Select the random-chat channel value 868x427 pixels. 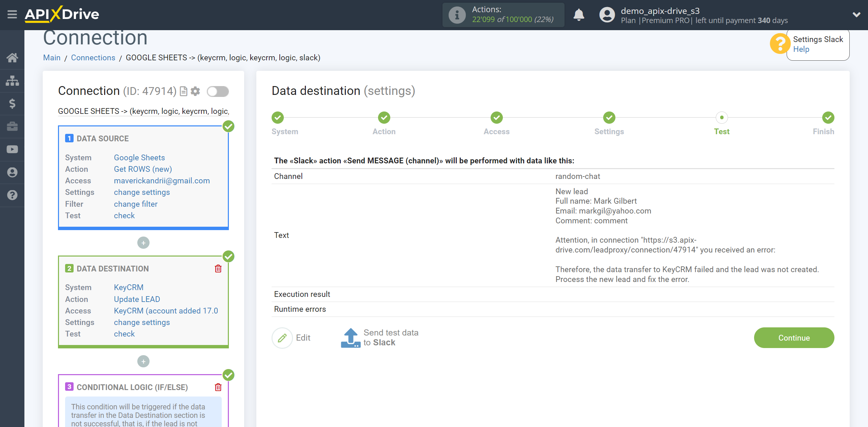click(577, 177)
